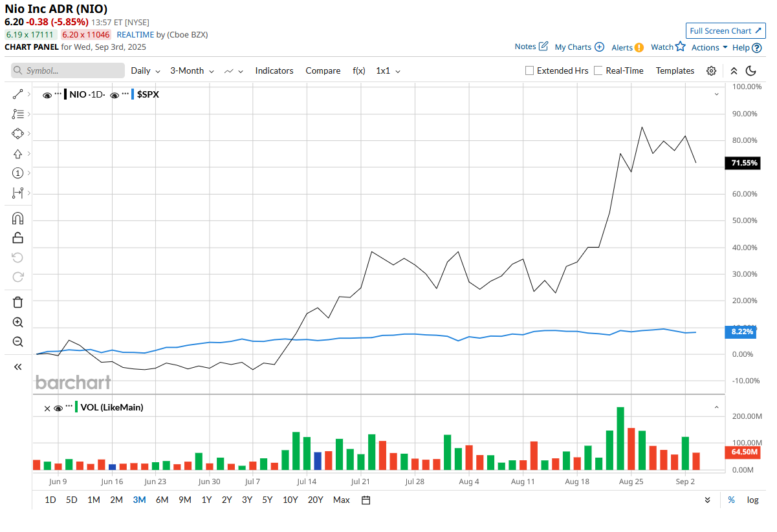Open the My Charts link

click(573, 47)
